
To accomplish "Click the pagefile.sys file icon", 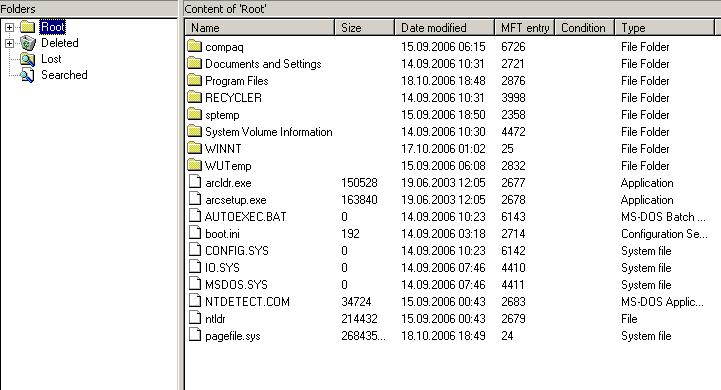I will (x=195, y=335).
